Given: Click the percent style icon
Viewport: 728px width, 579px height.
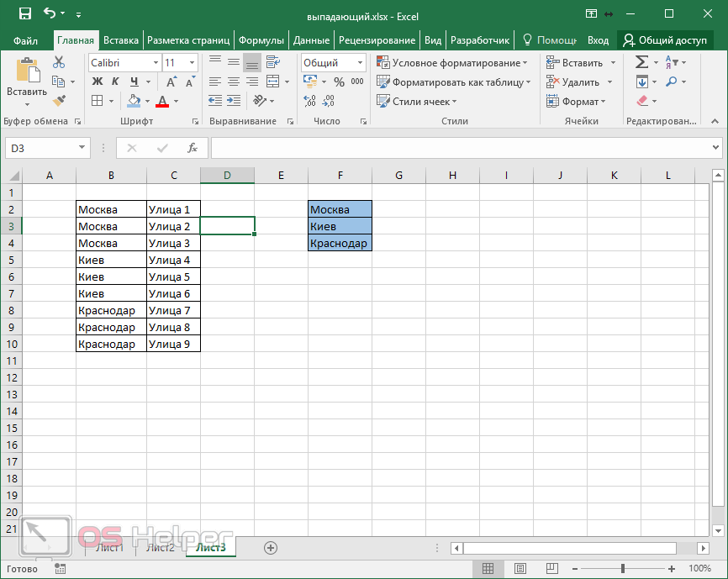Looking at the screenshot, I should click(339, 82).
